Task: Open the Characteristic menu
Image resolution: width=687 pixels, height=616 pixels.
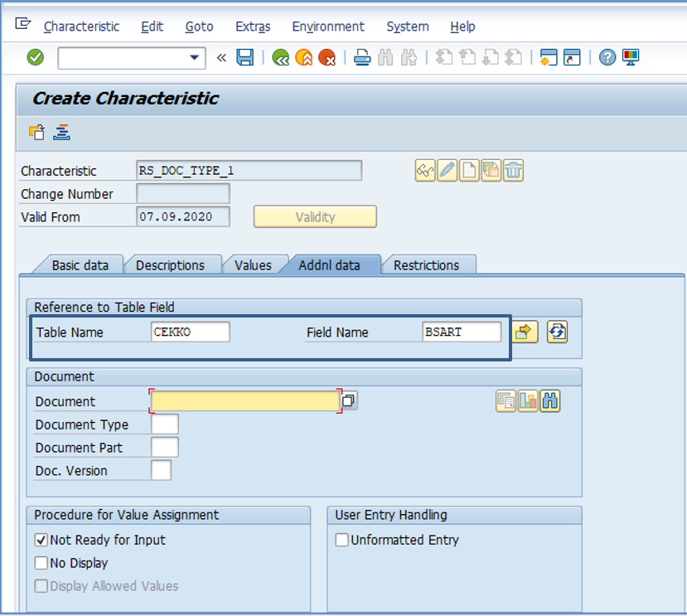Action: click(x=81, y=27)
